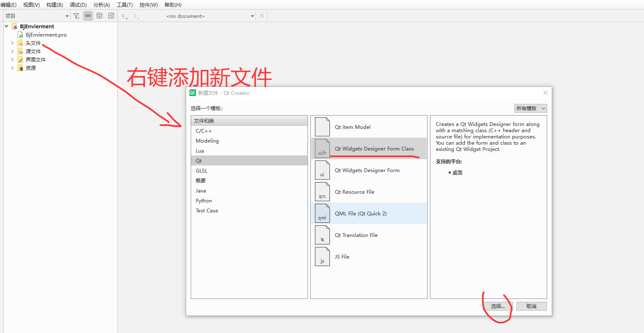Select BjEnvierment.pro in project tree
This screenshot has width=644, height=333.
click(46, 35)
